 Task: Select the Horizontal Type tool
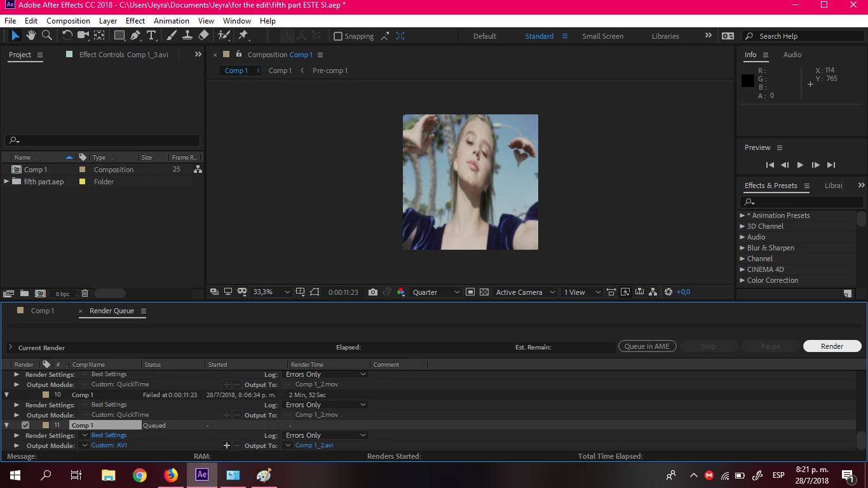coord(151,36)
